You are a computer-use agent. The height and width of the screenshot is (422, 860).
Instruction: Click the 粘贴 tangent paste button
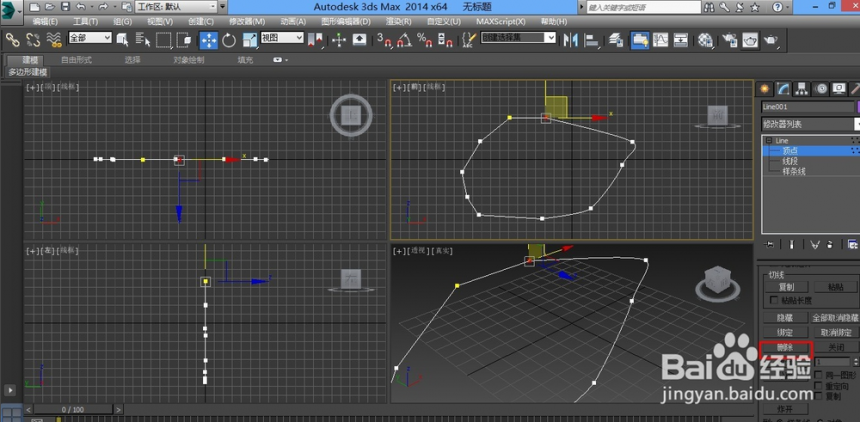point(836,287)
